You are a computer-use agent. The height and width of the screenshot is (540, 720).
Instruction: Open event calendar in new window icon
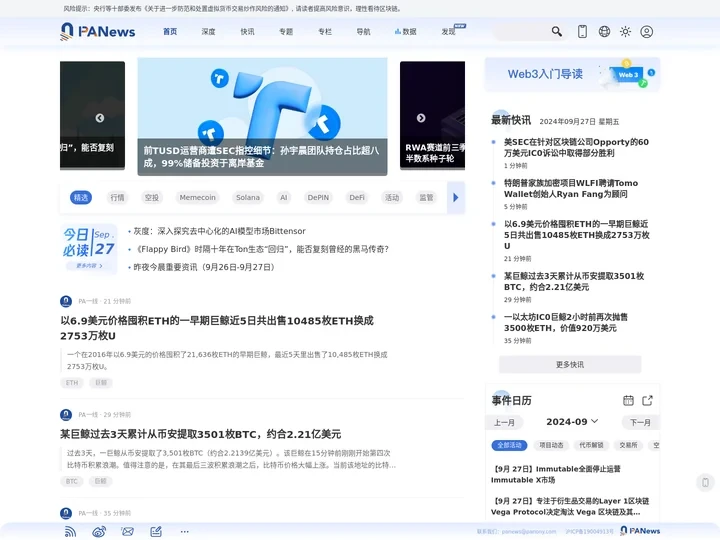[x=647, y=400]
